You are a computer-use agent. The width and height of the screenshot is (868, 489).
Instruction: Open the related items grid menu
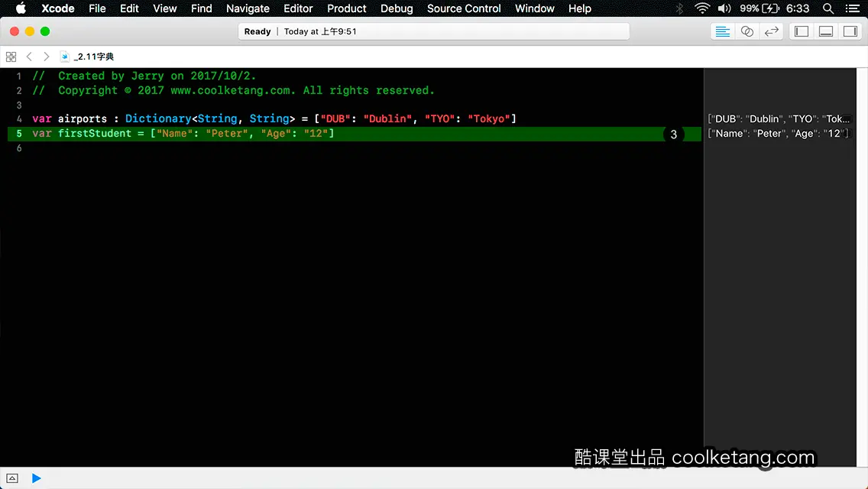coord(11,57)
